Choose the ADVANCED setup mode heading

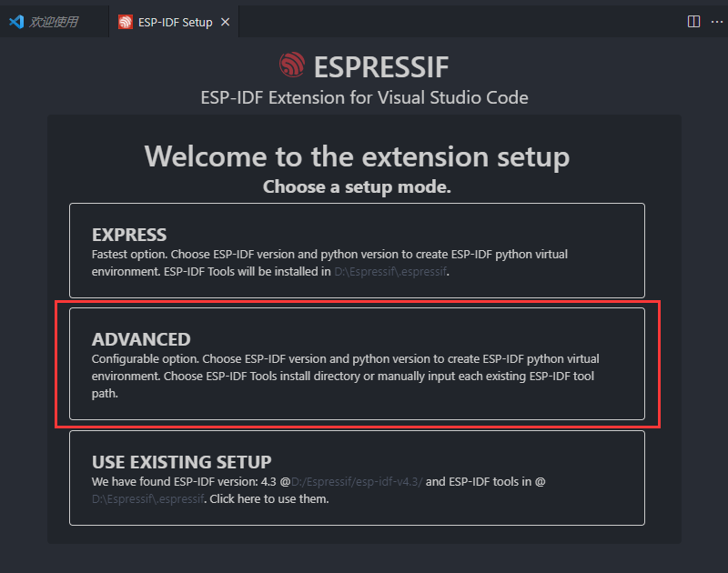click(141, 339)
